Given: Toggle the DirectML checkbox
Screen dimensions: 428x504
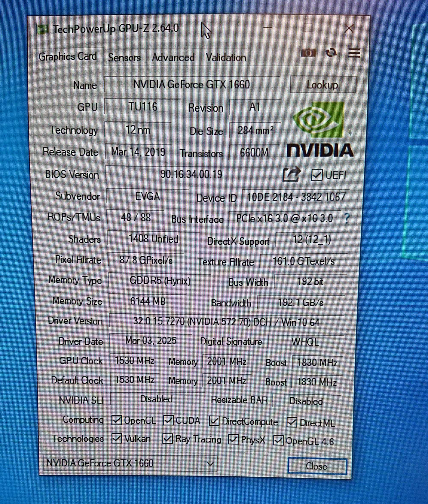Looking at the screenshot, I should pyautogui.click(x=292, y=422).
